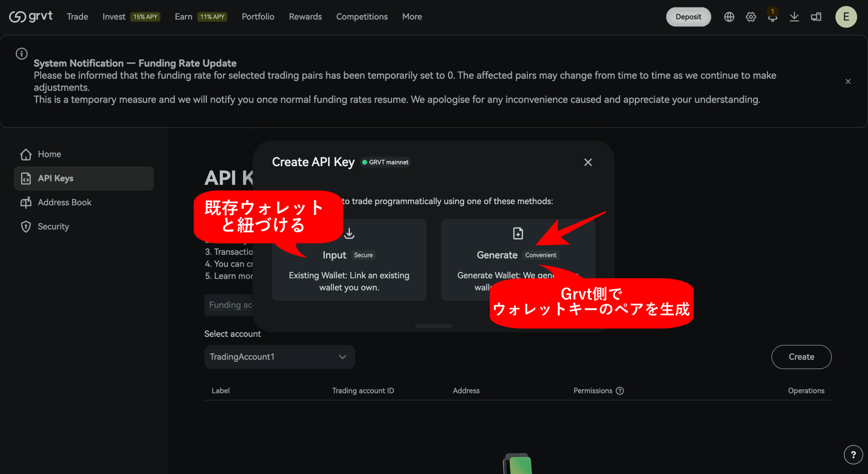This screenshot has height=474, width=868.
Task: Open the Invest menu item
Action: (114, 17)
